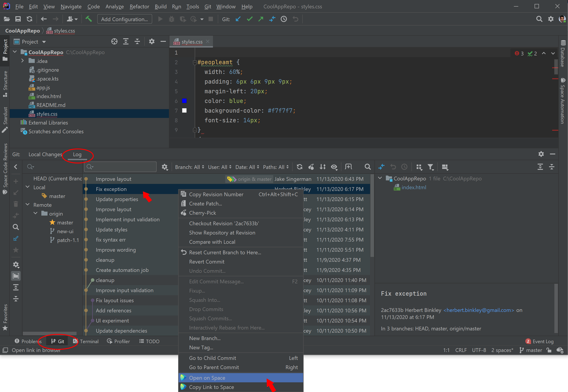Select the Refresh branches icon in Git toolbar
This screenshot has width=568, height=392.
(x=300, y=167)
